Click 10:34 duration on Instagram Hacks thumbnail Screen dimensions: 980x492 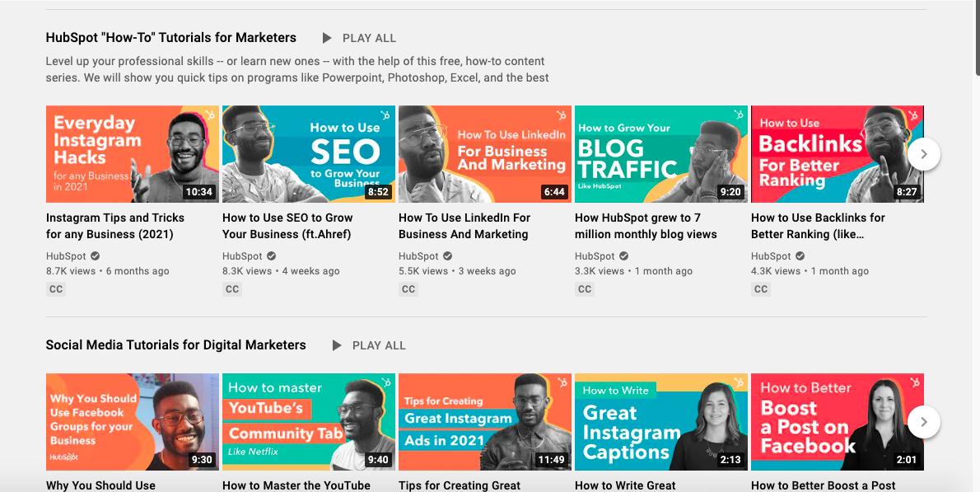[198, 192]
